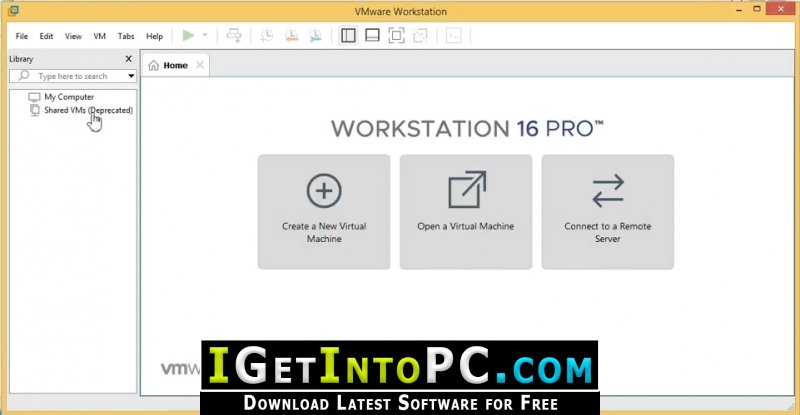Viewport: 800px width, 415px height.
Task: Click Create a New Virtual Machine
Action: coord(324,211)
